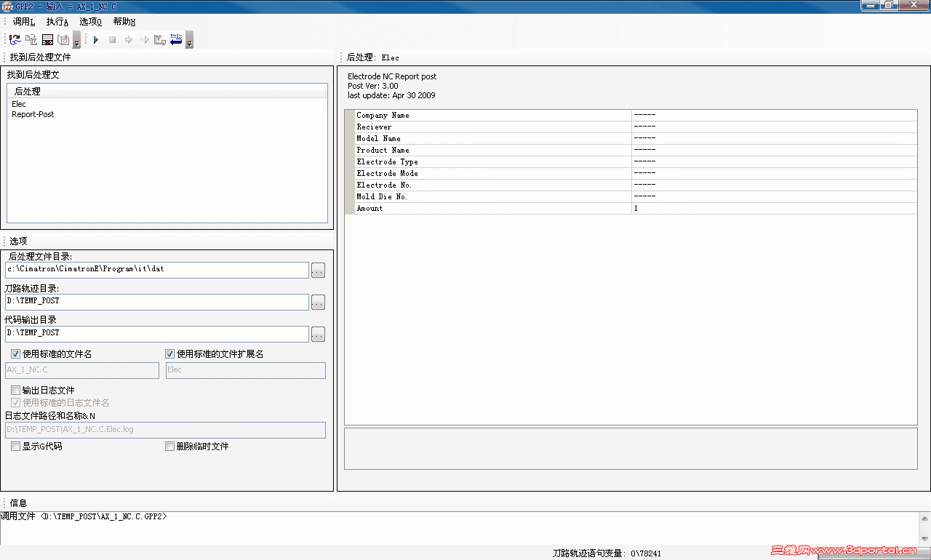Enable the 显示G代码 checkbox
Screen dimensions: 931x560
click(x=16, y=447)
